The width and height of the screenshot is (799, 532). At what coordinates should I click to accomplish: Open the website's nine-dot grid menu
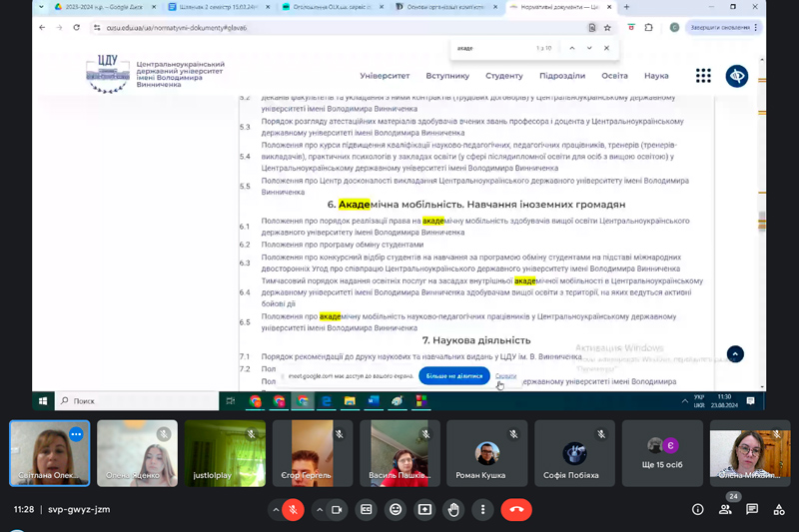(x=703, y=76)
